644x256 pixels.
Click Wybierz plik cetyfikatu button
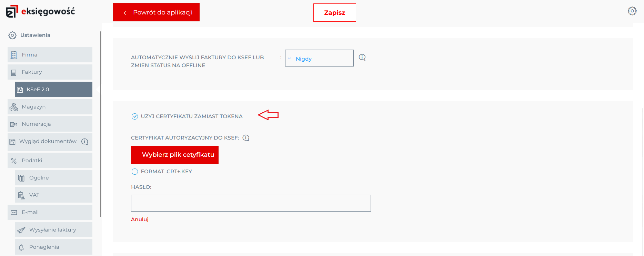coord(175,155)
